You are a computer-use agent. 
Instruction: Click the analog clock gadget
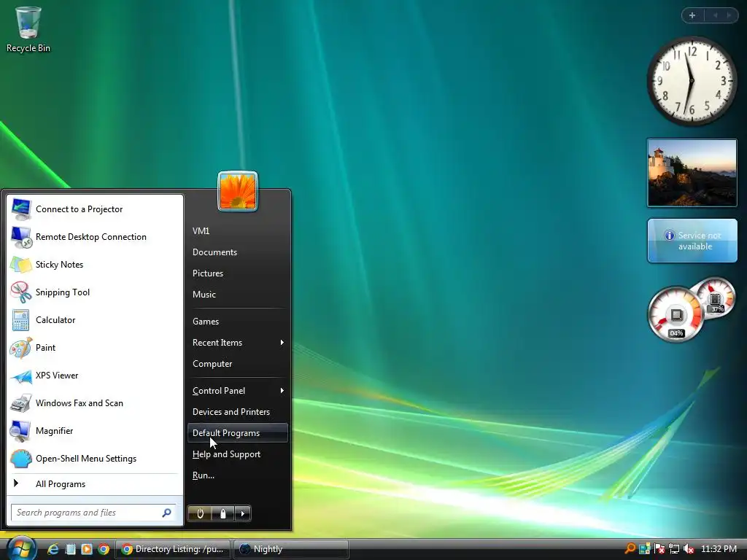692,81
